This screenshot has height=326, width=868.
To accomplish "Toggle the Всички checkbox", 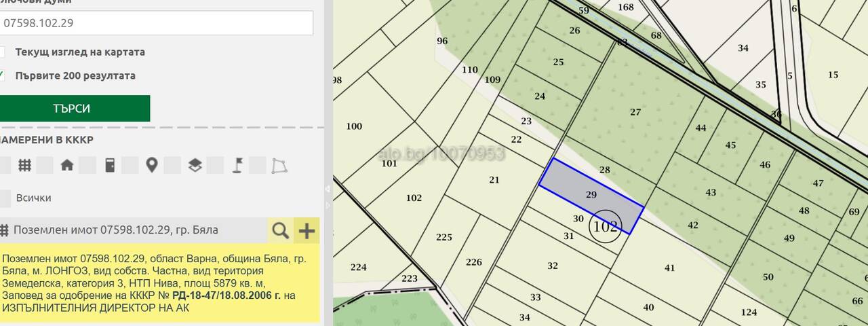I will pos(5,198).
